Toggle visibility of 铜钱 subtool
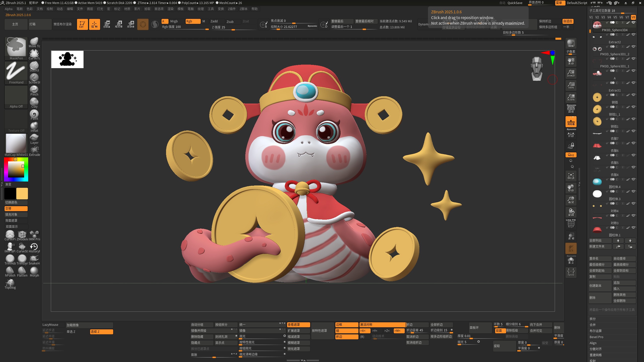This screenshot has height=362, width=644. (634, 95)
